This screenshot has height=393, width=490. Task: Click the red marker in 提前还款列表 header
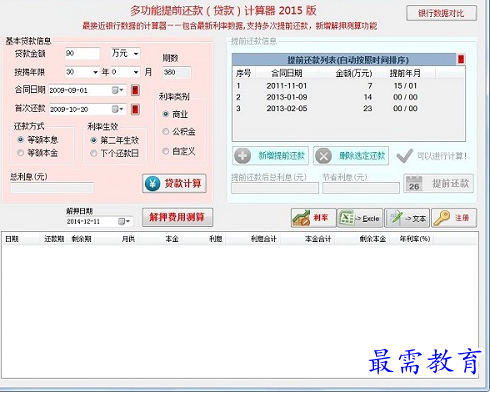coord(461,60)
